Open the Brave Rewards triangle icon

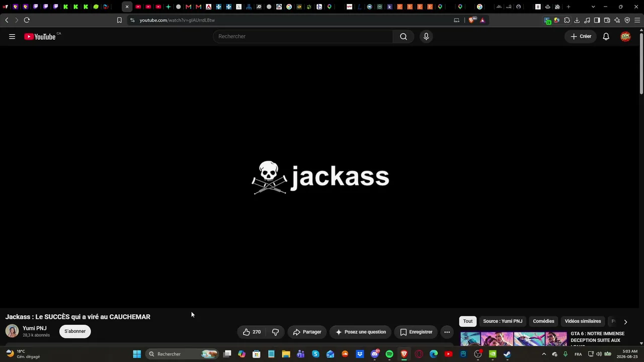(482, 20)
